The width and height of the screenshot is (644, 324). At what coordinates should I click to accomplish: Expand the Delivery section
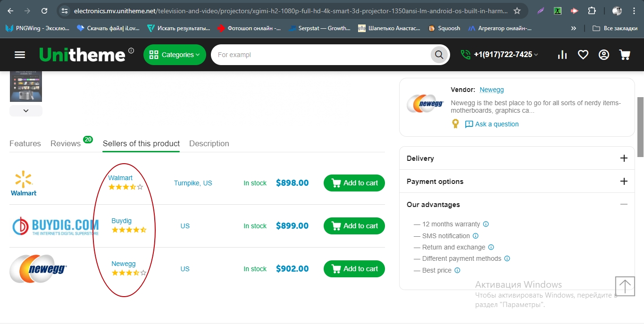[624, 158]
